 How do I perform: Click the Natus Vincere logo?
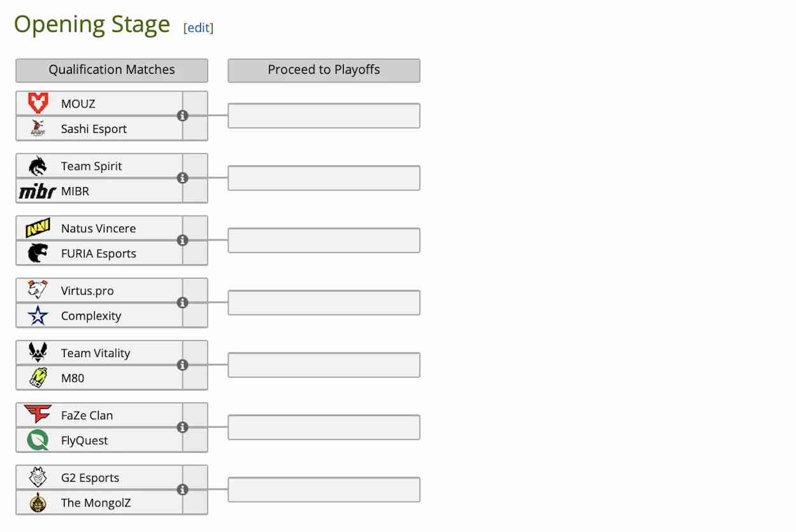38,228
